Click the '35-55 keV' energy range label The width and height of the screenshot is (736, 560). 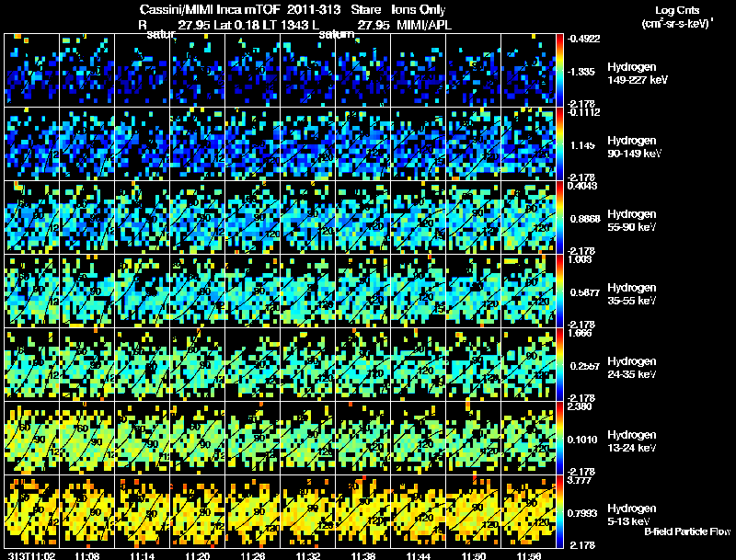pos(632,301)
